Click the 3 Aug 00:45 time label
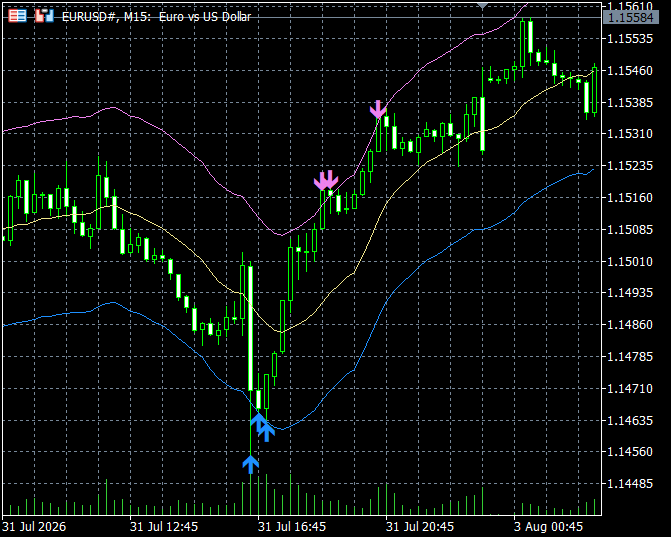Viewport: 671px width, 537px height. click(548, 526)
